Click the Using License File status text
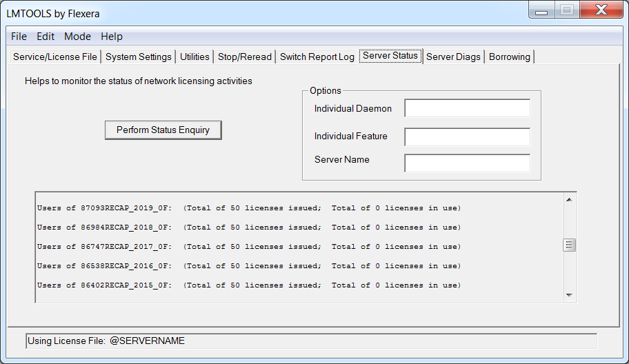This screenshot has height=364, width=629. point(106,341)
